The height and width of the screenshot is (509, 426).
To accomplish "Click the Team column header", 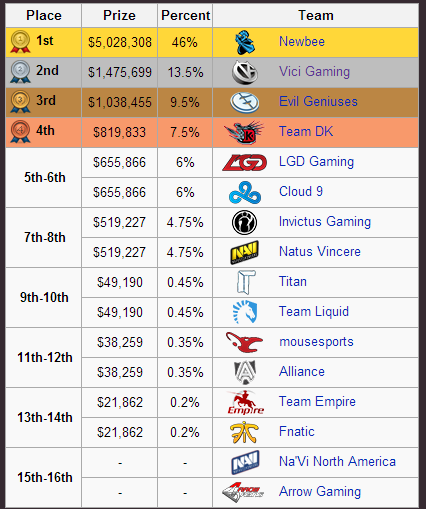I will coord(315,15).
